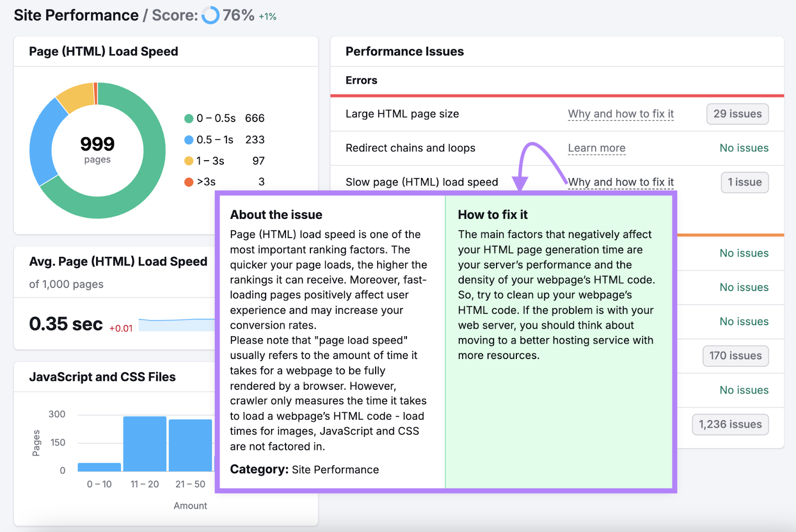Click the green 0–0.5s legend dot
This screenshot has height=532, width=796.
click(x=189, y=118)
